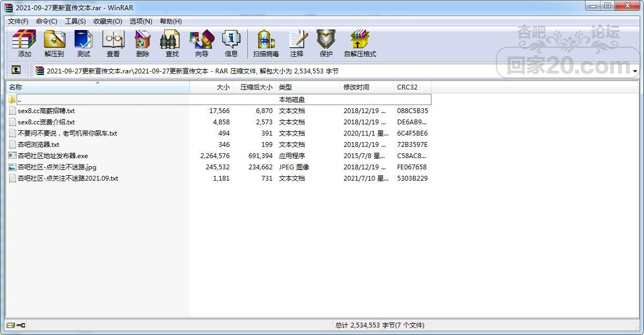
Task: Select file sex8.cc高薪招聘.txt
Action: [x=46, y=111]
